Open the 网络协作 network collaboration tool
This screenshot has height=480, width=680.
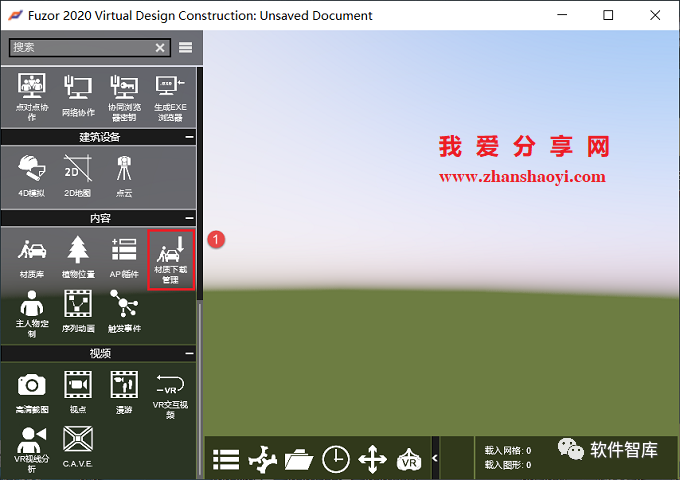pos(78,96)
